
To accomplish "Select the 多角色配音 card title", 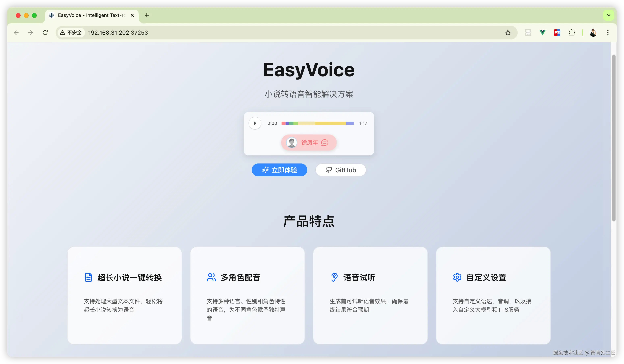I will click(x=240, y=277).
